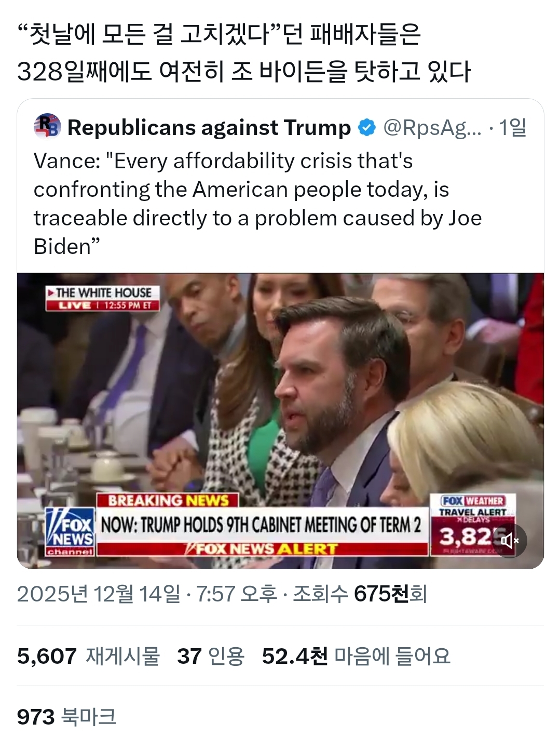
Task: View the 조회수 675천회 view count
Action: (x=360, y=594)
